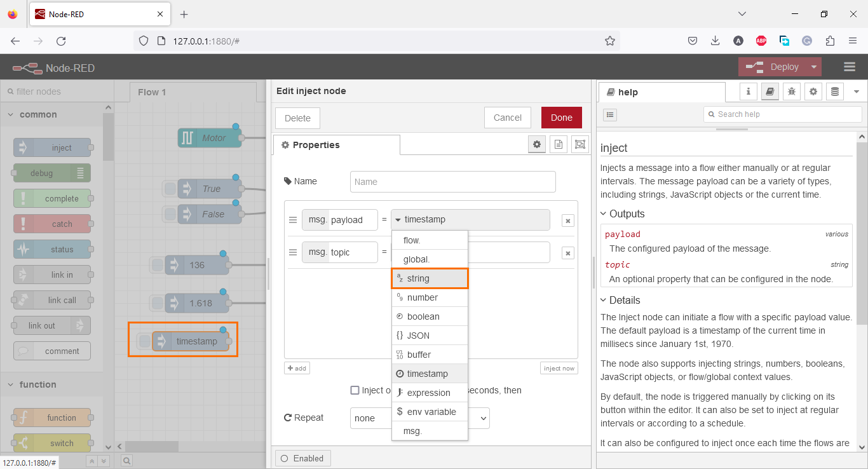Image resolution: width=868 pixels, height=469 pixels.
Task: Open the main Node-RED hamburger menu
Action: tap(850, 66)
